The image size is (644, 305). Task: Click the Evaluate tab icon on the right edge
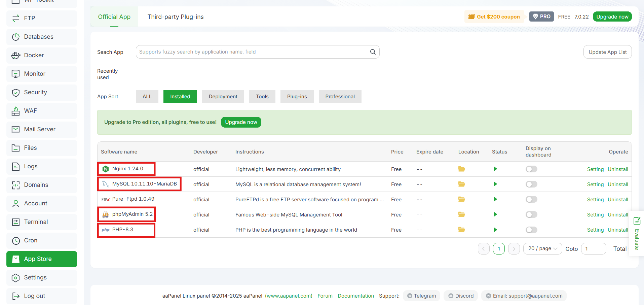point(637,221)
